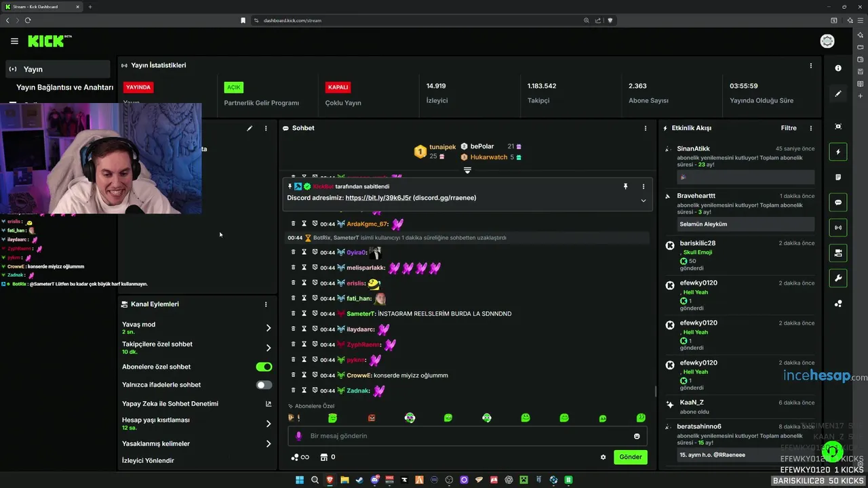The width and height of the screenshot is (868, 488).
Task: Toggle the chat bubble icon in right sidebar
Action: coord(838,202)
